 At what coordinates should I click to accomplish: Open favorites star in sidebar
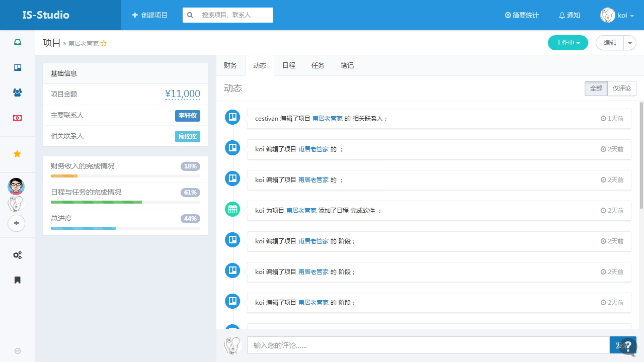coord(17,154)
